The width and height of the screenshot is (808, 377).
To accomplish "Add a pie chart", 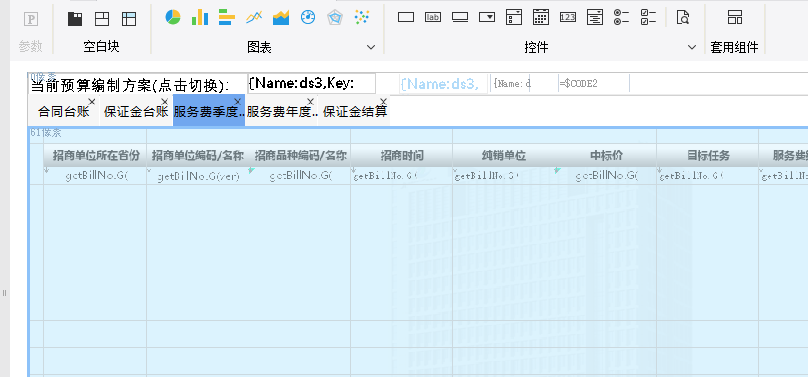I will tap(173, 17).
